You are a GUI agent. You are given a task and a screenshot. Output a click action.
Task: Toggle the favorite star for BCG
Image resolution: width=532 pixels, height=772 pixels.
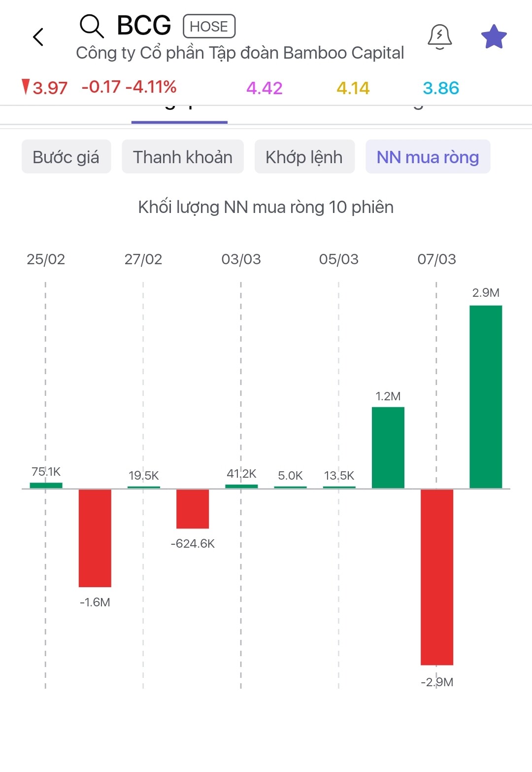tap(494, 37)
